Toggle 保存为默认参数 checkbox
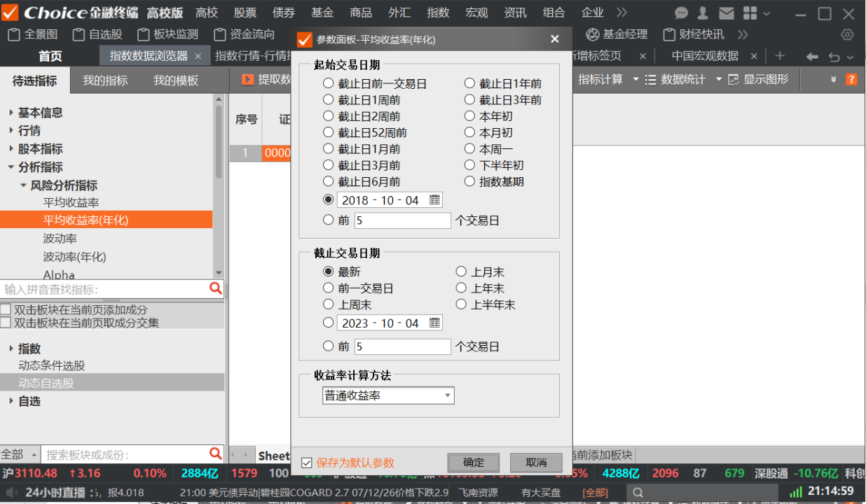This screenshot has width=866, height=504. (x=306, y=463)
